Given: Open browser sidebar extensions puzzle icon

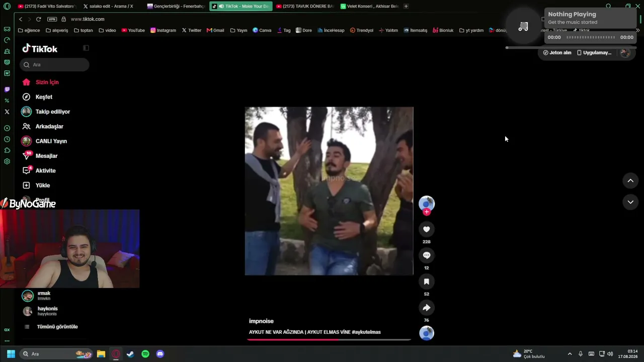Looking at the screenshot, I should 7,150.
